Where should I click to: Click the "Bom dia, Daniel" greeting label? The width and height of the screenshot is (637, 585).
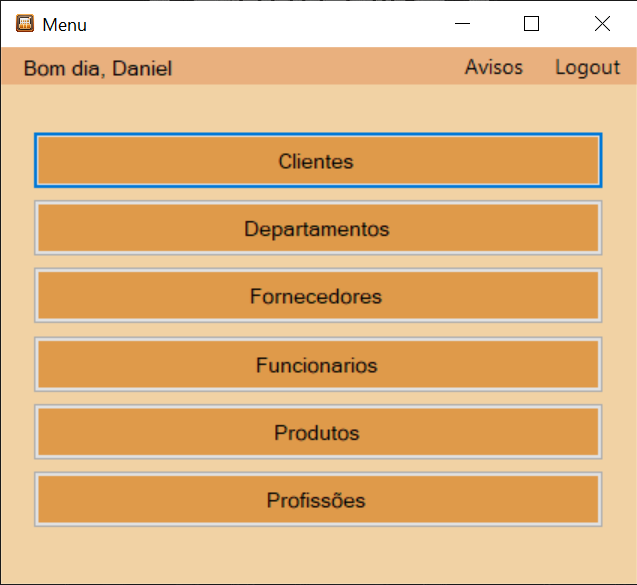click(98, 68)
